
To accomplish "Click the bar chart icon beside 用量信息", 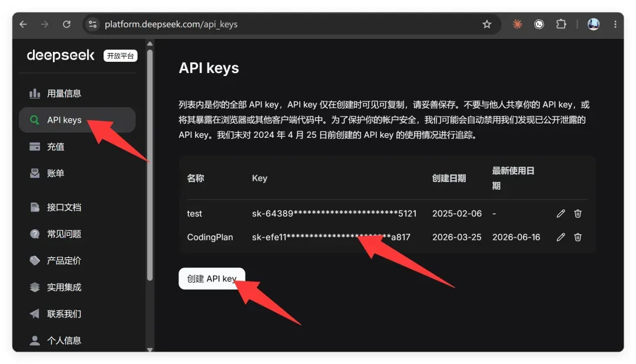I will click(35, 93).
